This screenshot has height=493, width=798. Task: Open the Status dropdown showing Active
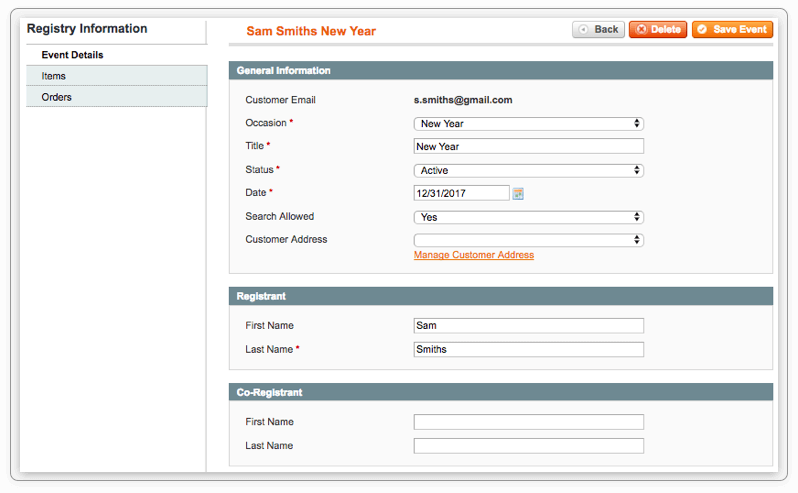point(529,170)
